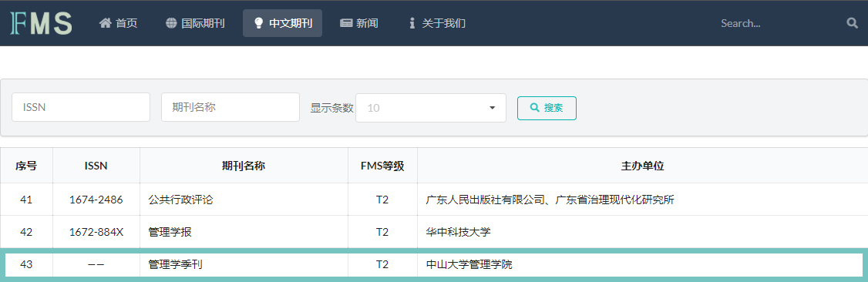Viewport: 868px width, 282px height.
Task: Click the ISSN column header
Action: (x=96, y=166)
